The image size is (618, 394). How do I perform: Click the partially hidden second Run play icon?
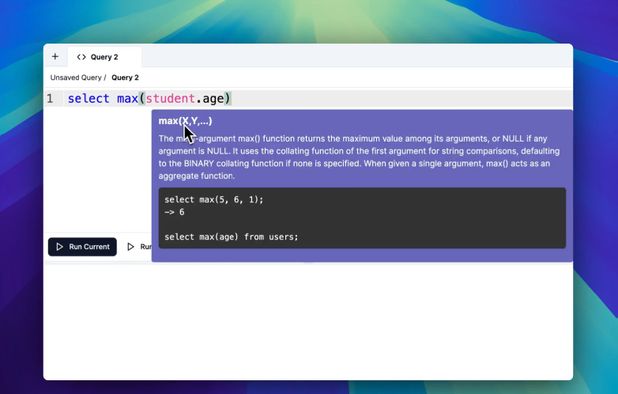click(x=130, y=247)
